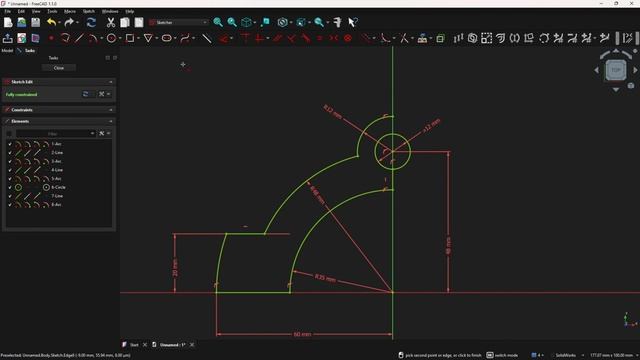Viewport: 640px width, 360px height.
Task: Click the Trim edge tool icon
Action: click(404, 38)
